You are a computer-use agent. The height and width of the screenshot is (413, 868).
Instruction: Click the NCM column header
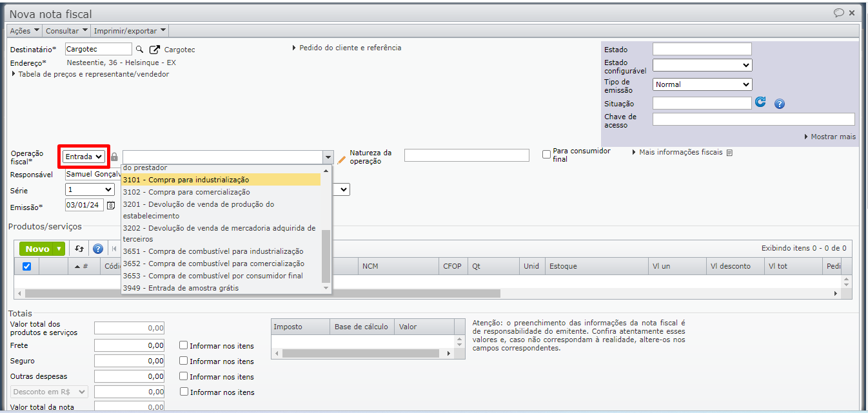[398, 266]
